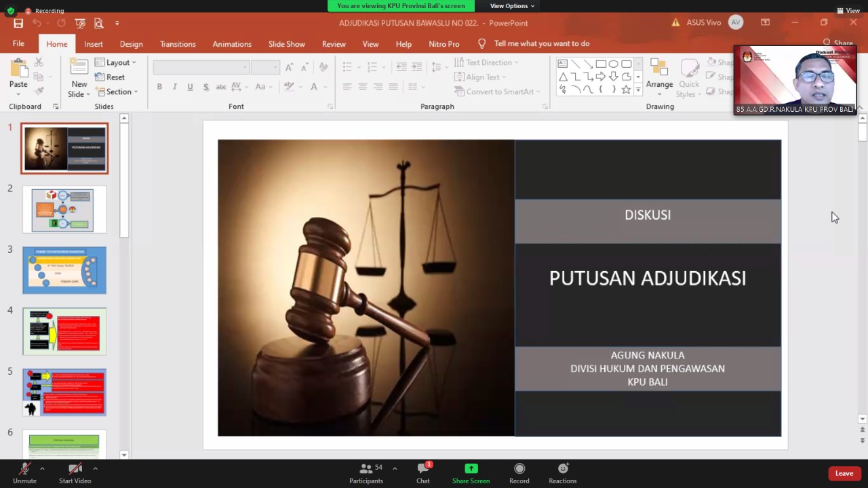Switch to the Transitions ribbon tab
This screenshot has width=868, height=488.
point(178,44)
